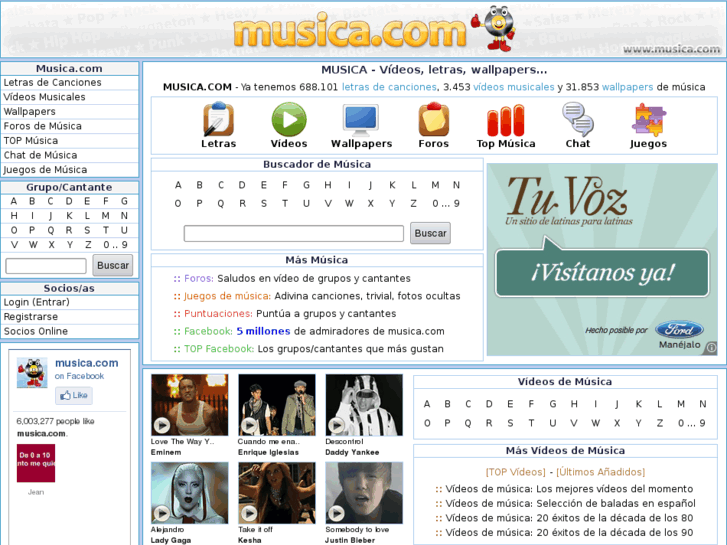727x545 pixels.
Task: Click 0...9 in Buscador de Música
Action: click(446, 203)
